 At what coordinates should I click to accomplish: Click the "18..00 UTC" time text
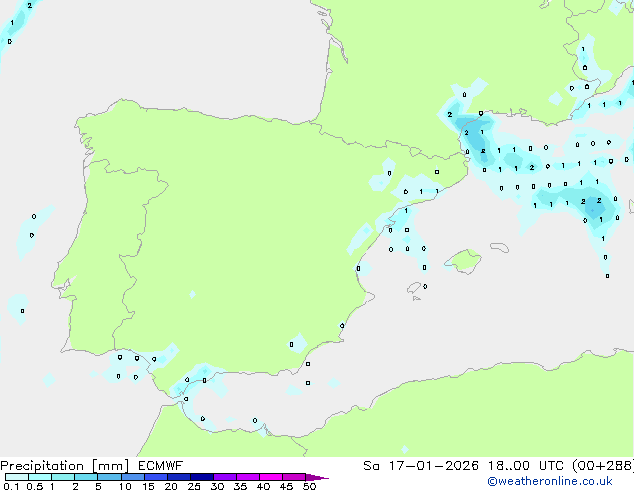point(526,466)
